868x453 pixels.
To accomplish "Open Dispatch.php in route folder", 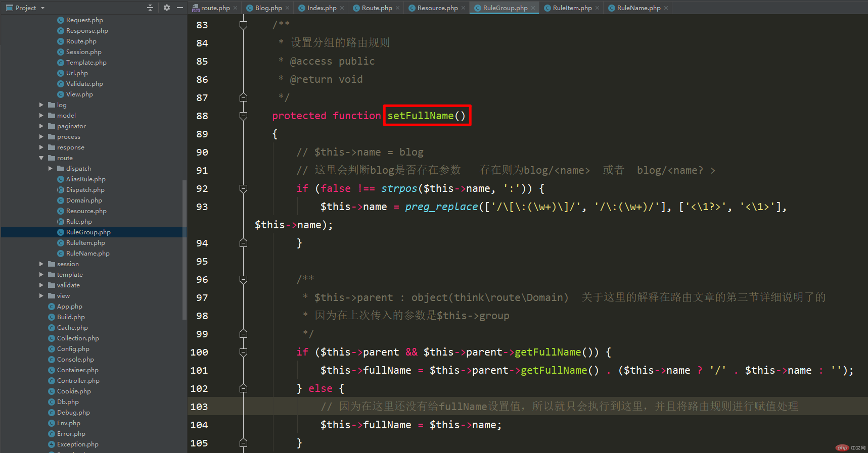I will (x=85, y=189).
